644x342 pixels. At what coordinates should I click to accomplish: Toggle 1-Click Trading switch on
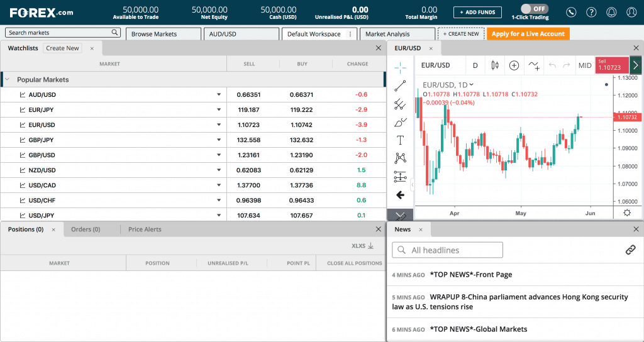(x=534, y=9)
